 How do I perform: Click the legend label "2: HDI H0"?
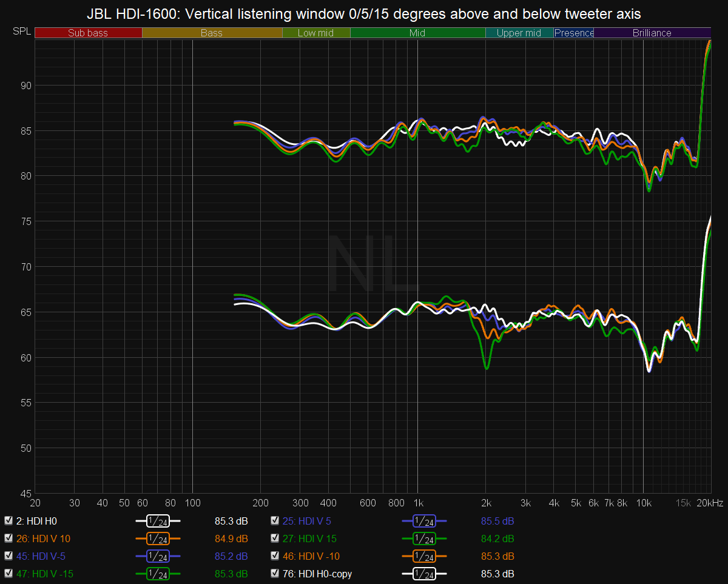(36, 521)
